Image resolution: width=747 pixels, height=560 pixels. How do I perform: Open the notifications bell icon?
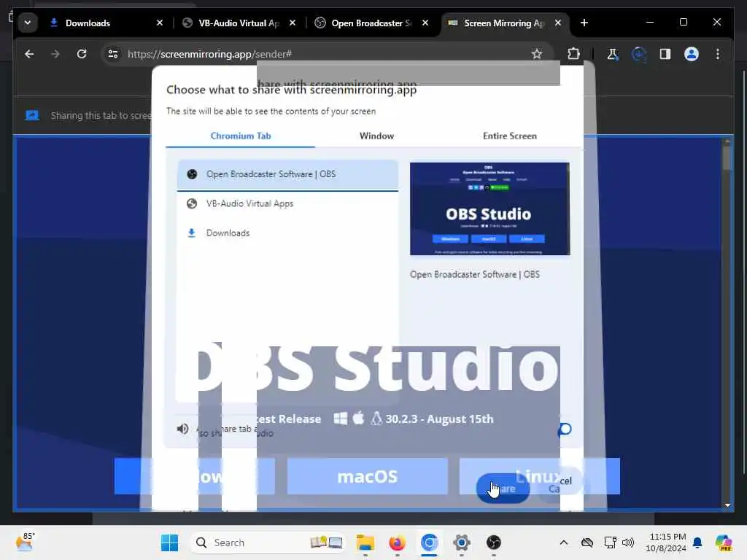pos(697,542)
